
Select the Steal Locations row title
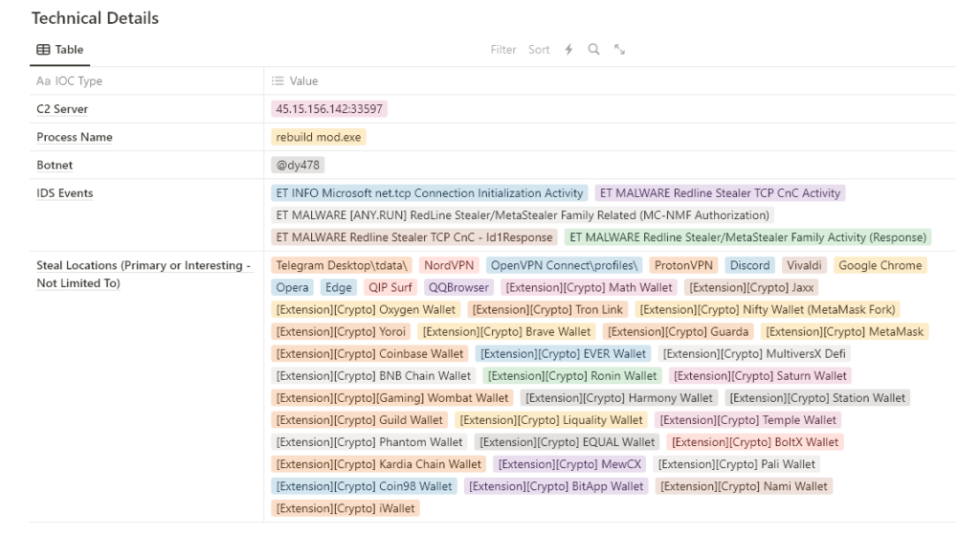[x=144, y=274]
